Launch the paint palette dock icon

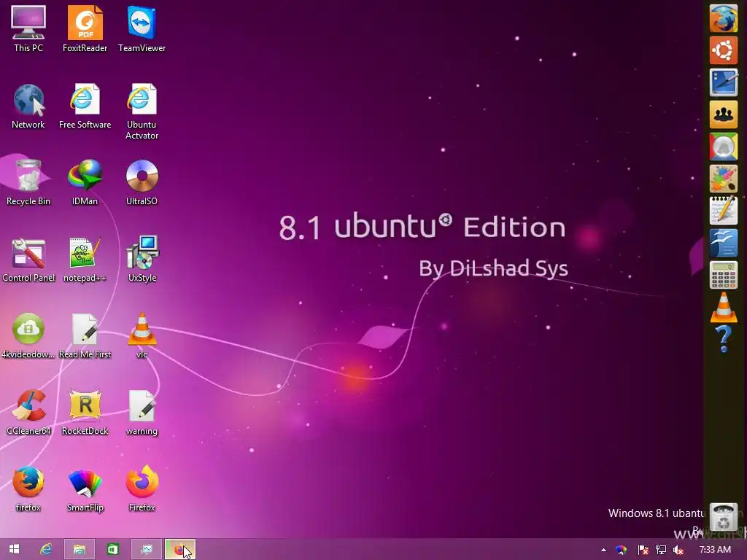click(x=723, y=178)
